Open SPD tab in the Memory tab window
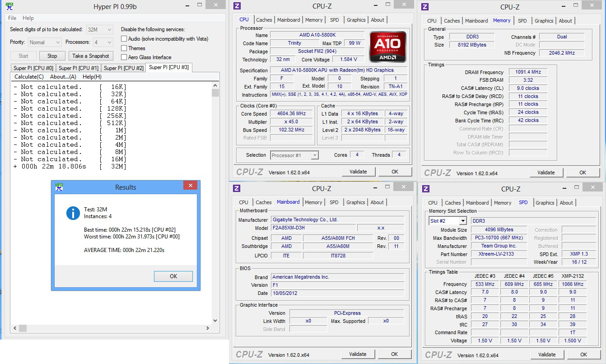This screenshot has width=606, height=364. point(522,21)
